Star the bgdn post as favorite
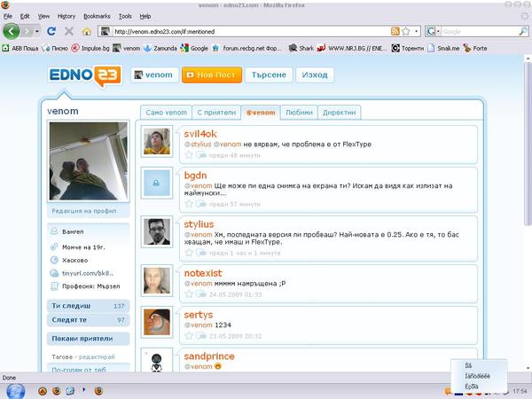Screen dimensions: 532x399 [x=189, y=204]
